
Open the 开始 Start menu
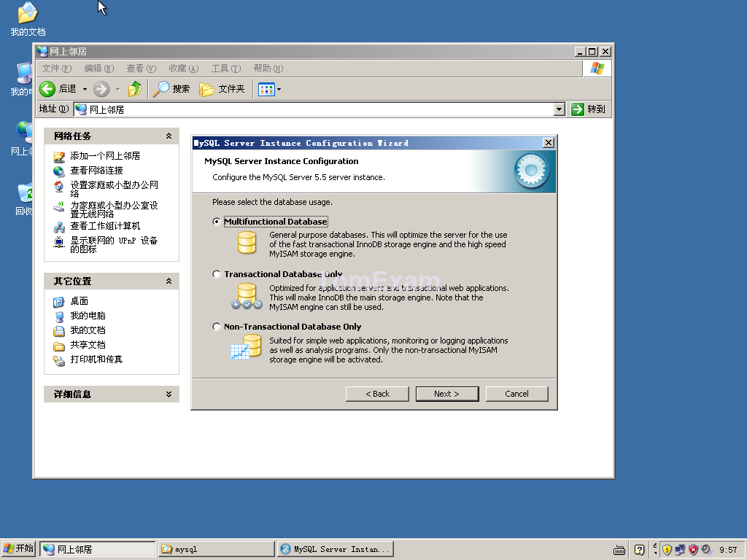pos(18,549)
